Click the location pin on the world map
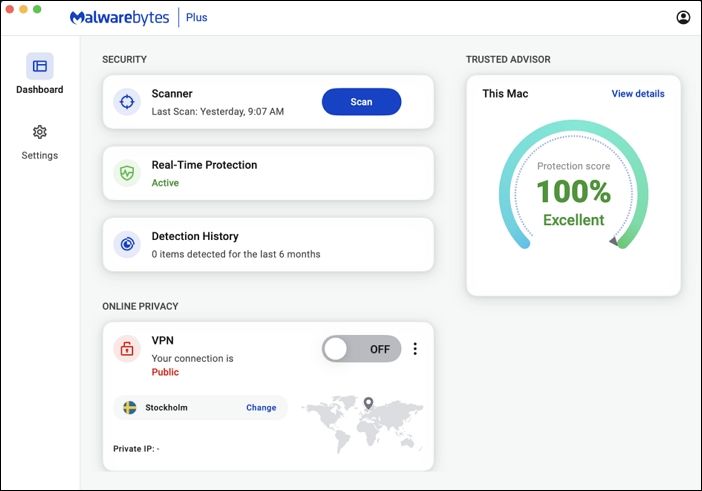The image size is (702, 491). tap(368, 403)
